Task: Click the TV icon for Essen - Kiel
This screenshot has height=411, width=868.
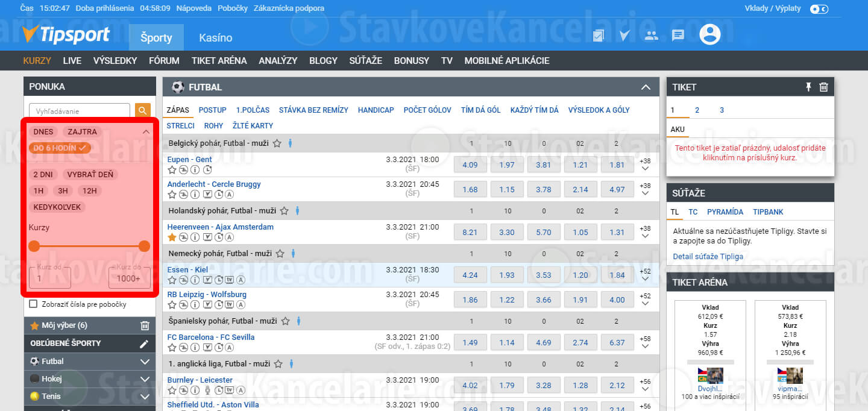Action: [230, 280]
